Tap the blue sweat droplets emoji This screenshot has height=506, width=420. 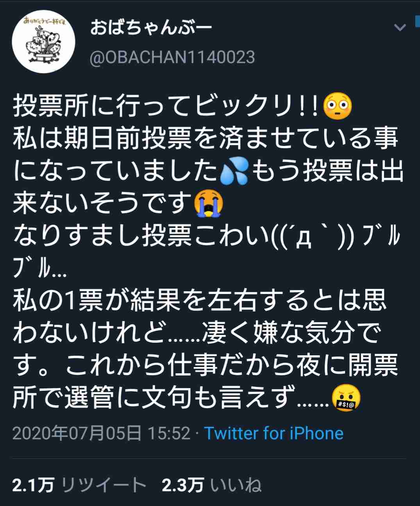(234, 173)
